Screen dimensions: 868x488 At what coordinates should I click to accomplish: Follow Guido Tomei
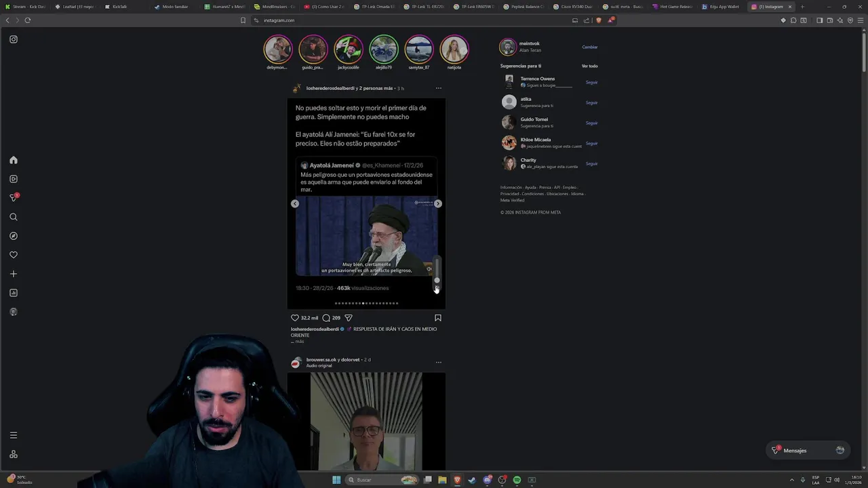[591, 123]
